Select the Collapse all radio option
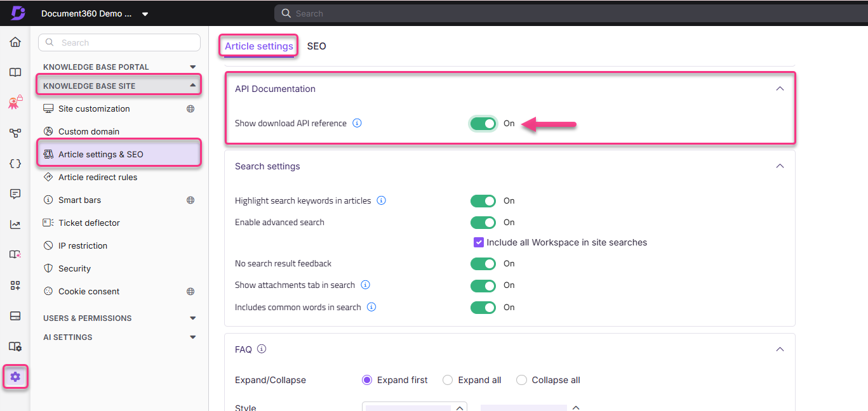Screen dimensions: 868x411 (x=521, y=380)
